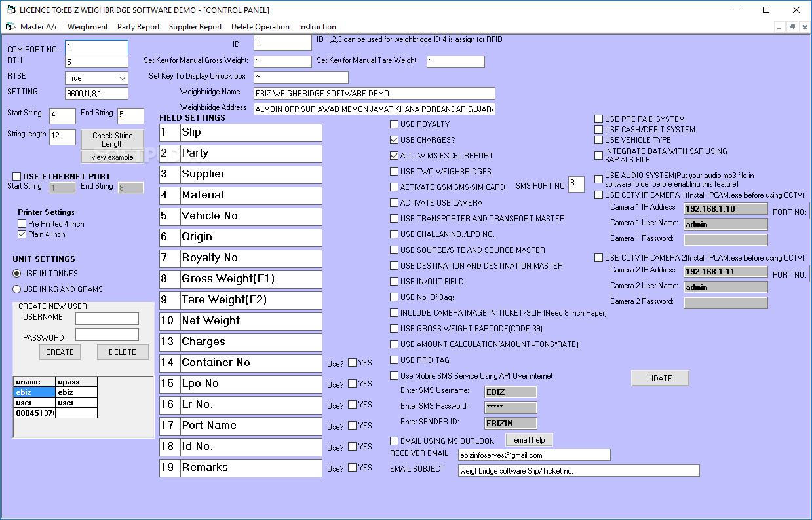Image resolution: width=812 pixels, height=520 pixels.
Task: Click the EMAIL SUBJECT field
Action: pos(579,471)
